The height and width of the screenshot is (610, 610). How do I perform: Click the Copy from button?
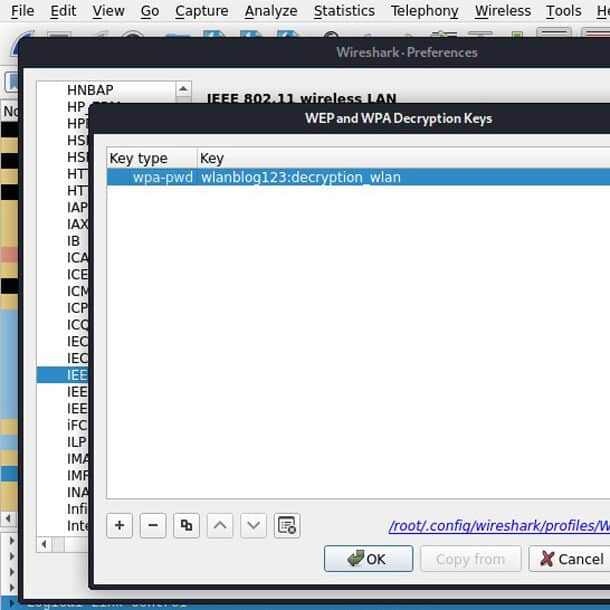470,559
